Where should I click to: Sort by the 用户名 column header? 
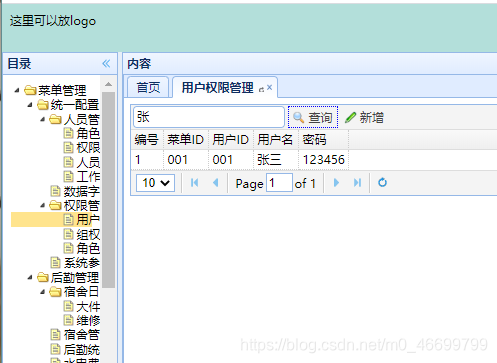click(x=276, y=139)
